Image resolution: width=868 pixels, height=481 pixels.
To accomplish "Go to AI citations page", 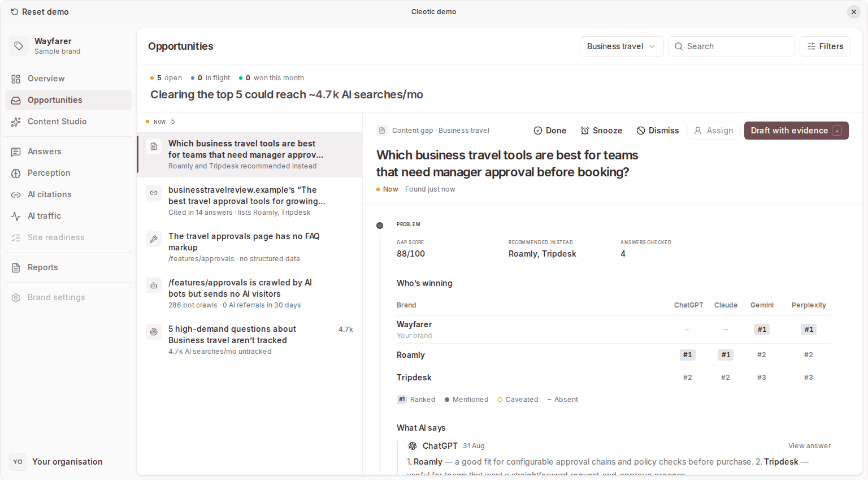I will pos(68,194).
